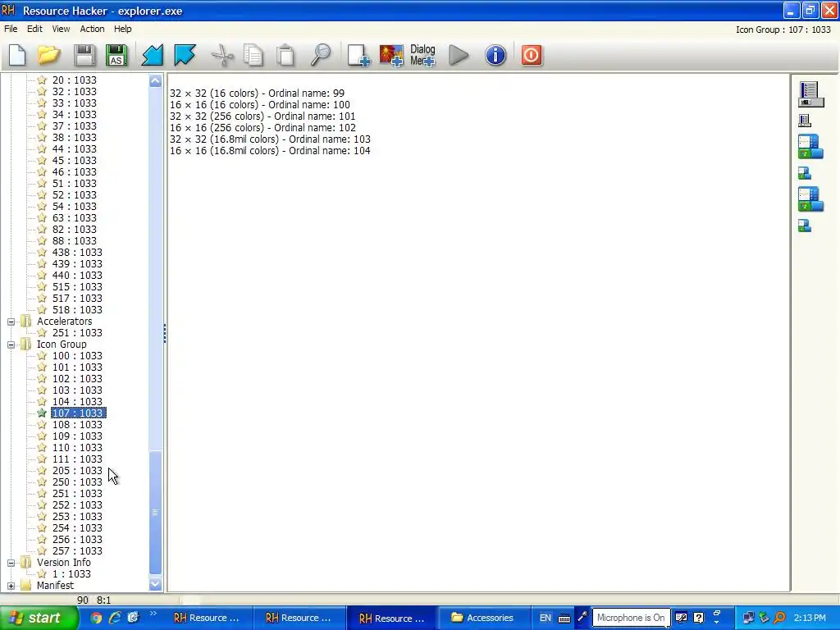Click the gray Compile play button
The image size is (840, 630).
(459, 55)
